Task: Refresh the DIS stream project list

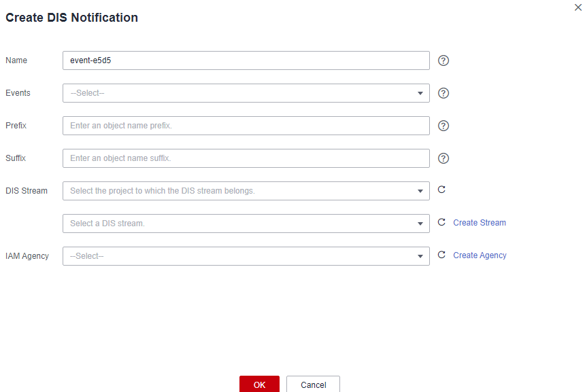Action: (x=441, y=190)
